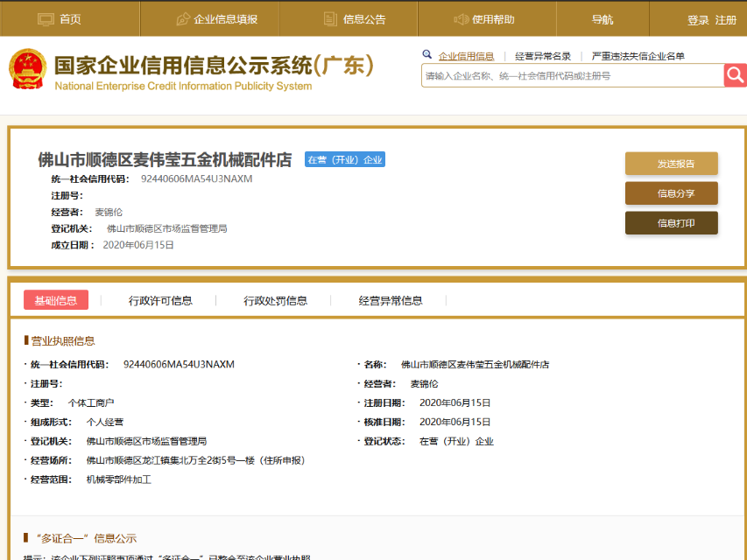The image size is (747, 560).
Task: Focus the enterprise name search field
Action: [573, 76]
